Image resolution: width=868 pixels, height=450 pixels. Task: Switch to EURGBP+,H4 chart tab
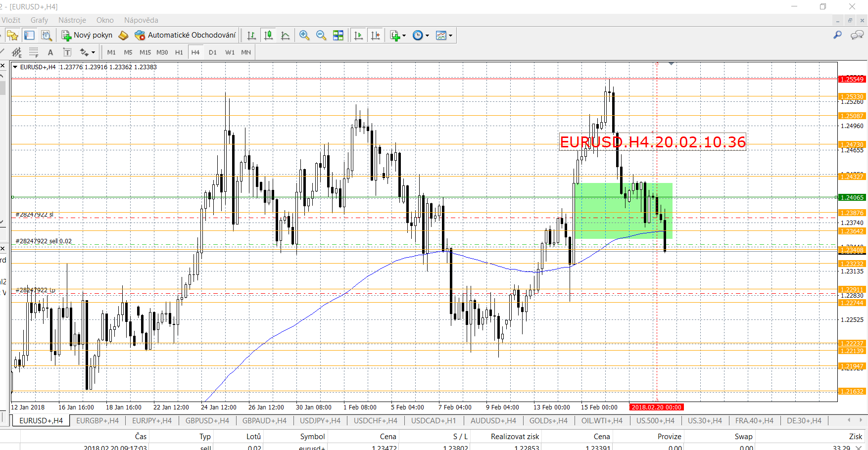coord(97,421)
